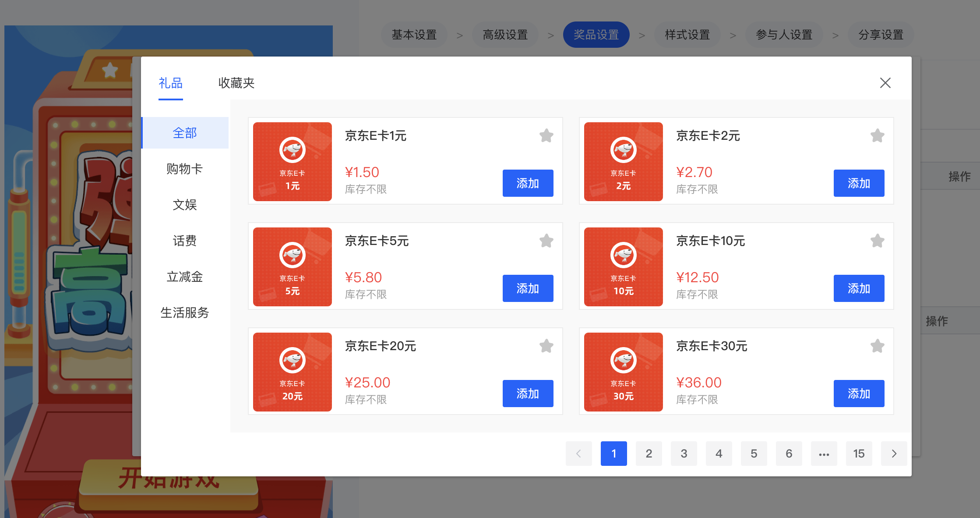Image resolution: width=980 pixels, height=518 pixels.
Task: Jump to page 6
Action: click(789, 454)
